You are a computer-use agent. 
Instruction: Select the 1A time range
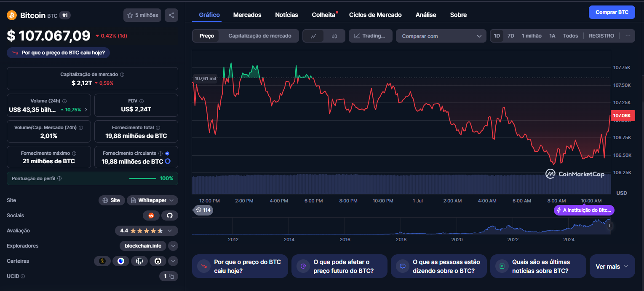[552, 36]
